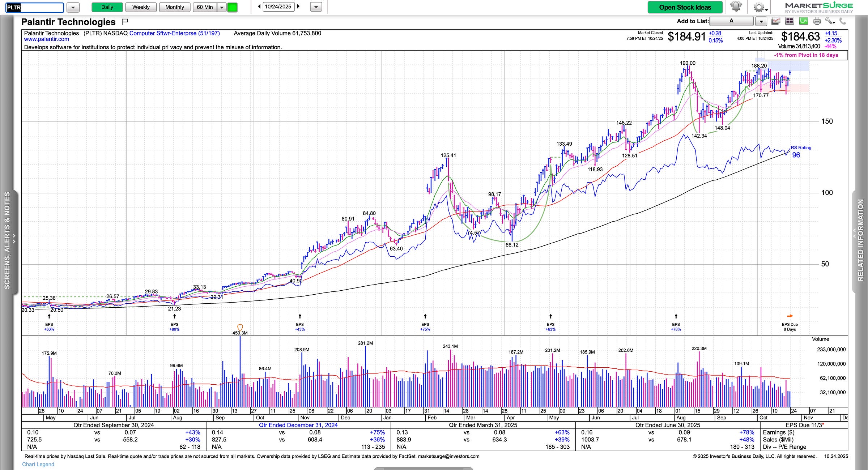Switch to the Monthly chart tab

coord(175,7)
